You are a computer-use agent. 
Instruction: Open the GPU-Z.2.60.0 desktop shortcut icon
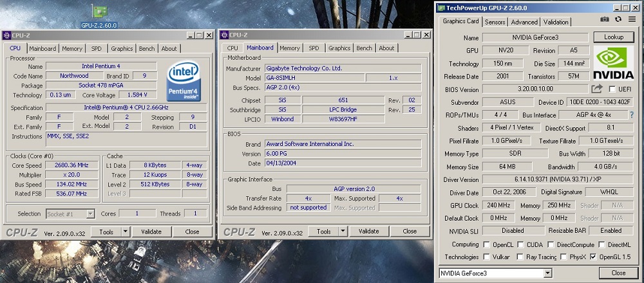click(99, 15)
